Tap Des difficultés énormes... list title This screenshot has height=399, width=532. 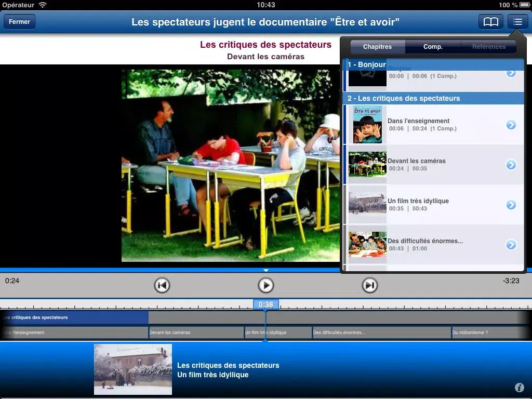point(425,241)
